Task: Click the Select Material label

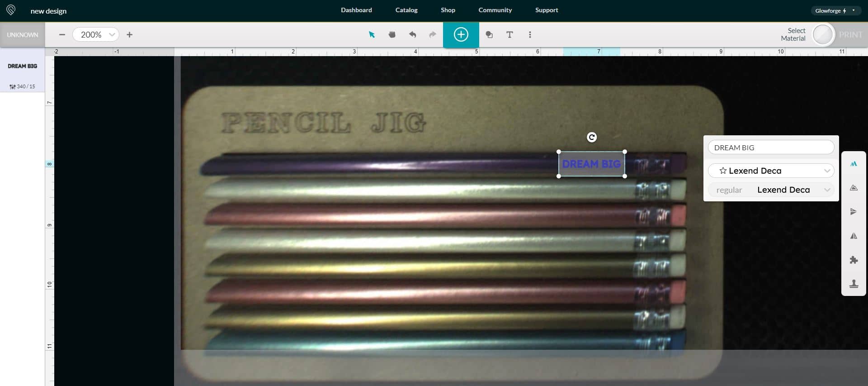Action: click(x=793, y=34)
